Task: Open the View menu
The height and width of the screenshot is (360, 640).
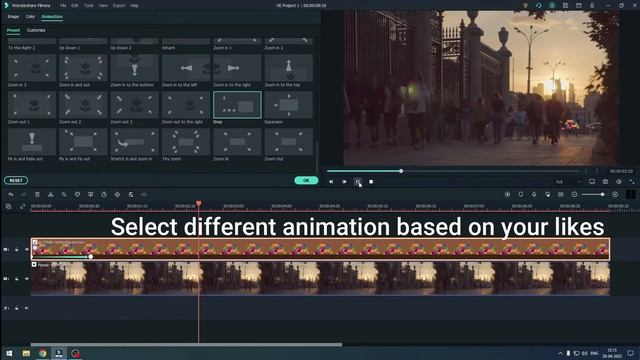Action: (x=103, y=6)
